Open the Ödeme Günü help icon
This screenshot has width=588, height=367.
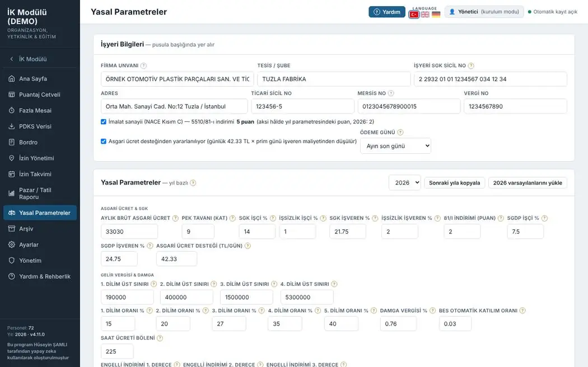(x=400, y=132)
